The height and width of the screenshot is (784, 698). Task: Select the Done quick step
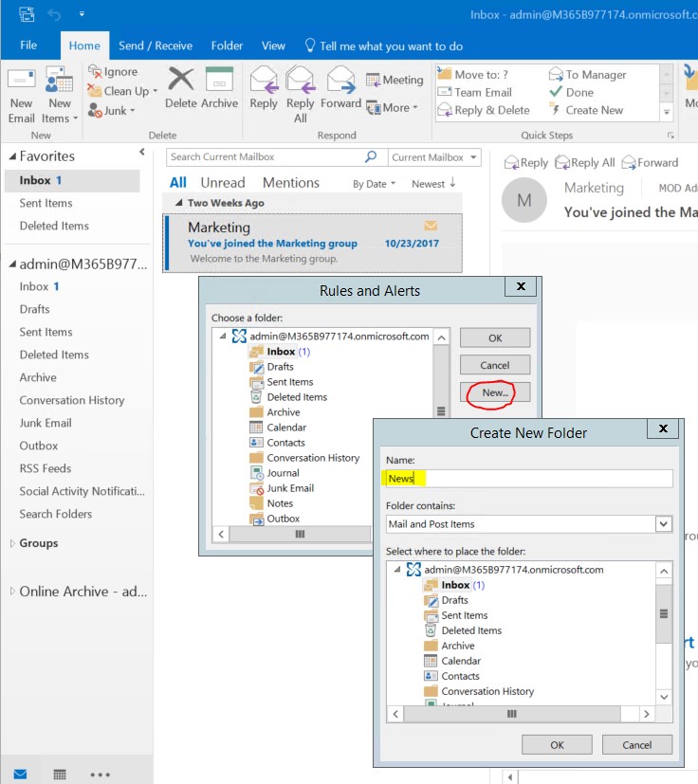pyautogui.click(x=572, y=93)
